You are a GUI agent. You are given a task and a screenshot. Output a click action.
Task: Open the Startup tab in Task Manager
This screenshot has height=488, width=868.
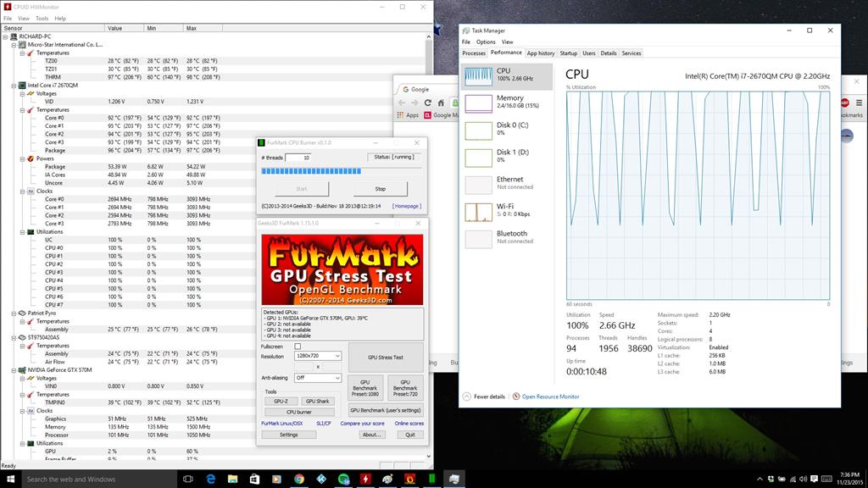569,53
